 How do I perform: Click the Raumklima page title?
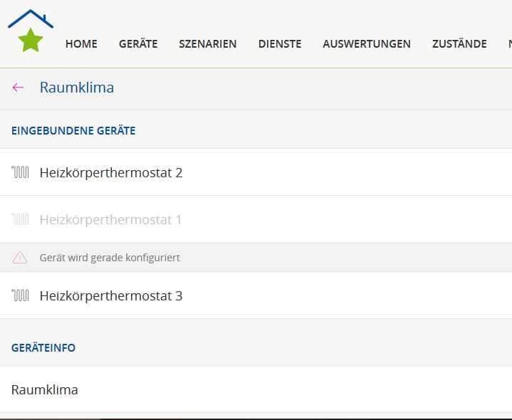point(77,88)
